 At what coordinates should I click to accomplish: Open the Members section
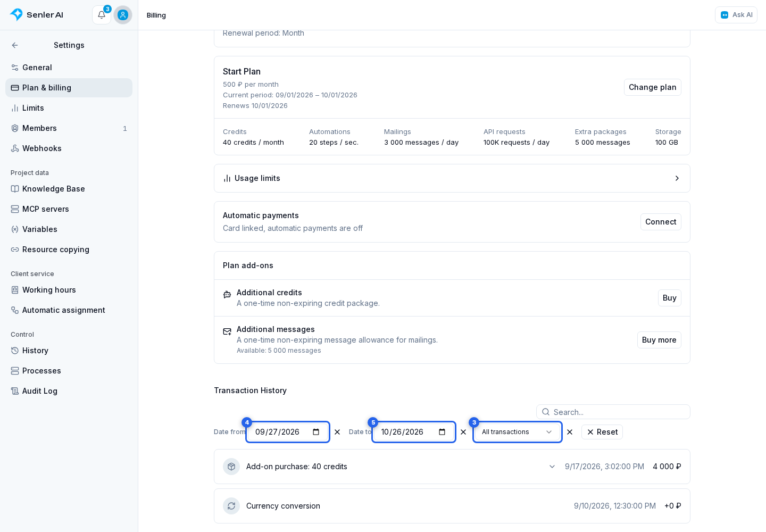(69, 128)
